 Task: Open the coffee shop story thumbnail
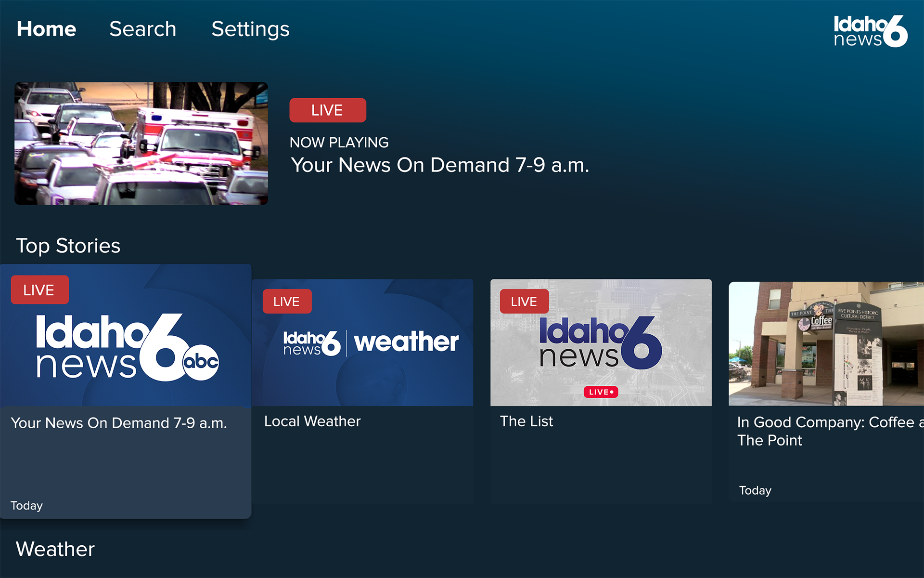[826, 344]
